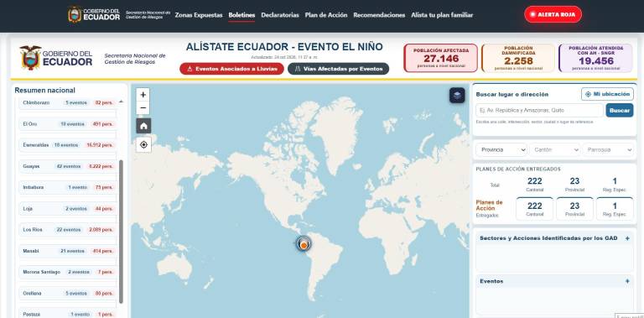The image size is (644, 318).
Task: Show Vías Afectadas por Eventos
Action: [x=338, y=69]
